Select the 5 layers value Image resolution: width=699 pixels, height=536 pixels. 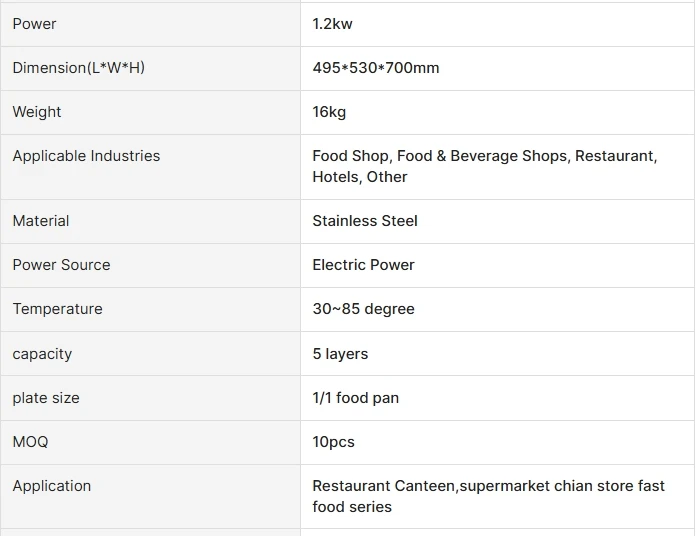pyautogui.click(x=340, y=354)
